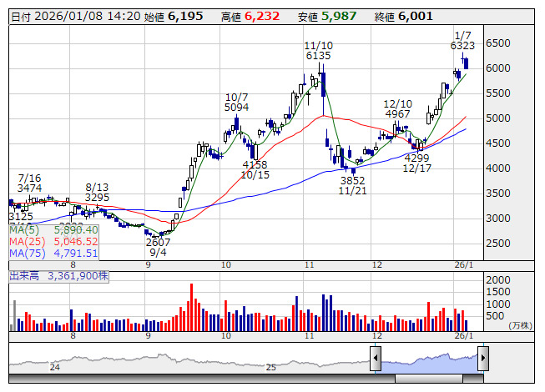Click the left range handle arrow
545x392 pixels.
click(376, 359)
